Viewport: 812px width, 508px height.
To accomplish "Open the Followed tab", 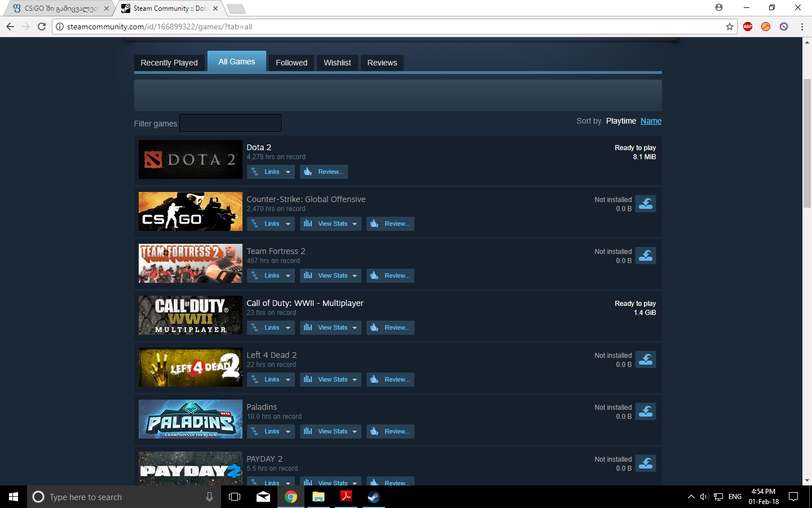I will click(292, 63).
